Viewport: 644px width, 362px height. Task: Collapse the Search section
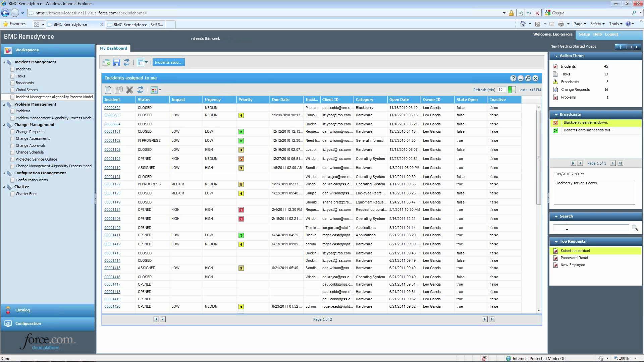pyautogui.click(x=556, y=217)
